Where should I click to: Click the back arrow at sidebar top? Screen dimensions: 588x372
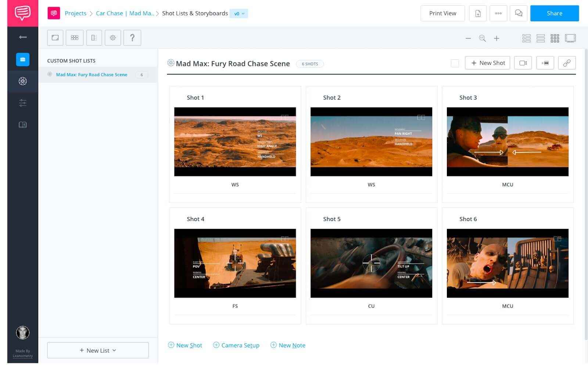pyautogui.click(x=22, y=37)
